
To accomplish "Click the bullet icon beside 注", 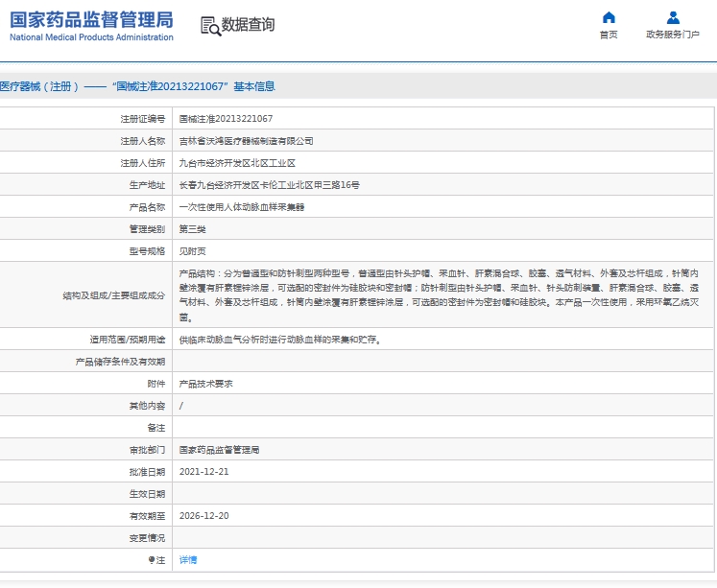I will pyautogui.click(x=152, y=559).
